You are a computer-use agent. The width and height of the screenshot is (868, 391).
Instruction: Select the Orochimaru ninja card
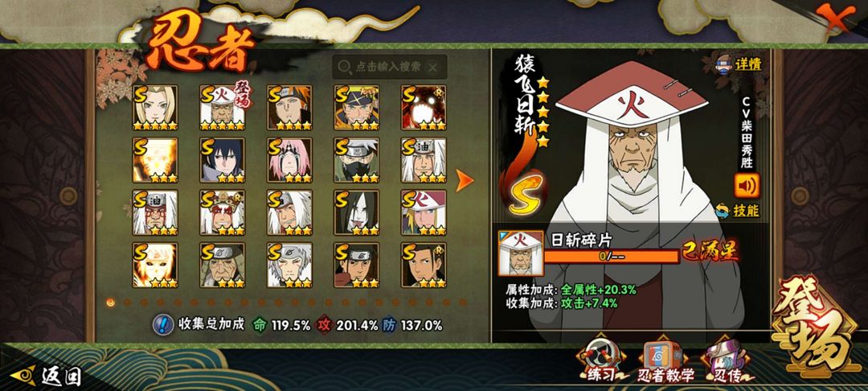coord(357,212)
